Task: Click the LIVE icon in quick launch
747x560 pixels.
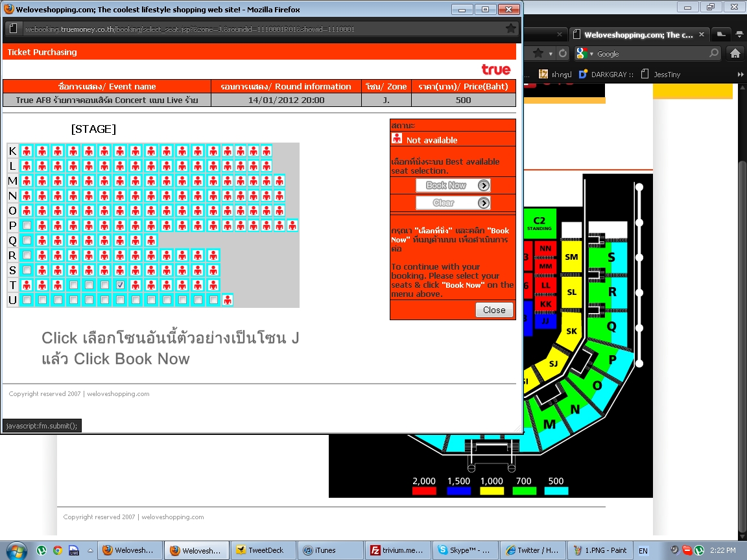Action: click(74, 550)
